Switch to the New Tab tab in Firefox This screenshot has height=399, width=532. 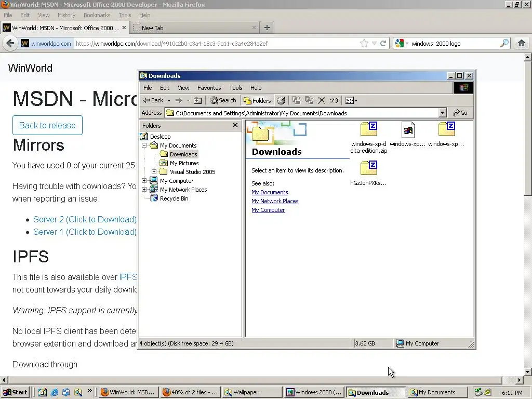point(194,28)
